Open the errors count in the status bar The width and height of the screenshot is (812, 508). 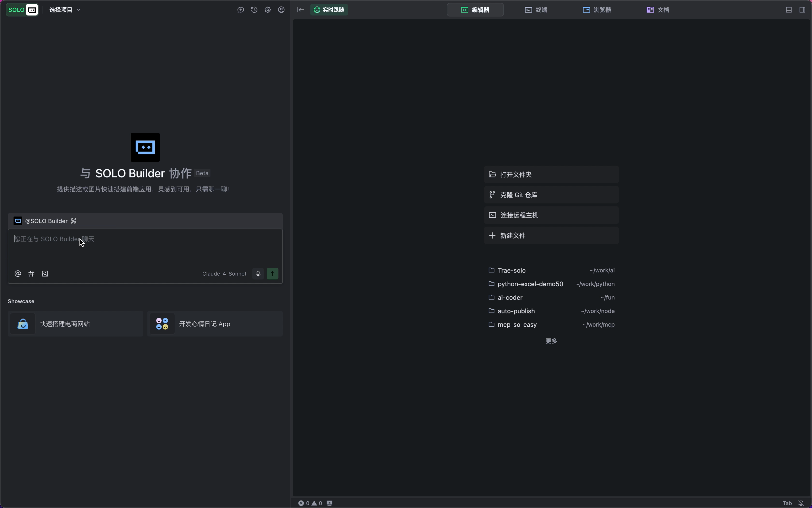pos(304,503)
